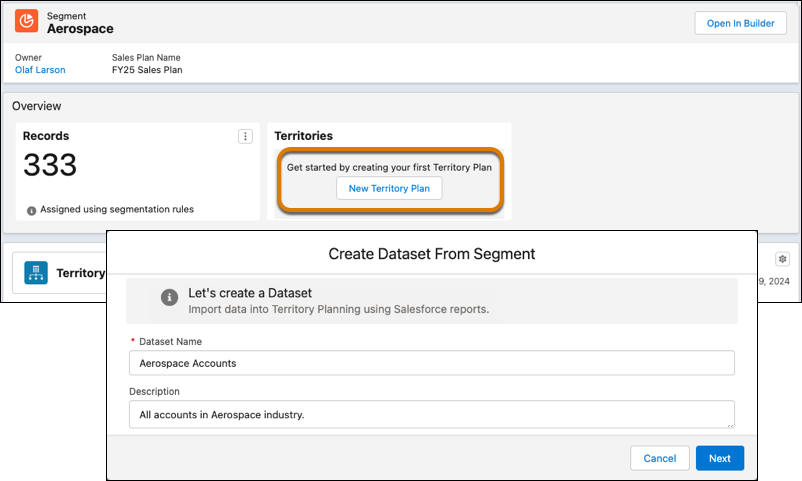The height and width of the screenshot is (481, 802).
Task: Click into the Description text area
Action: tap(431, 414)
